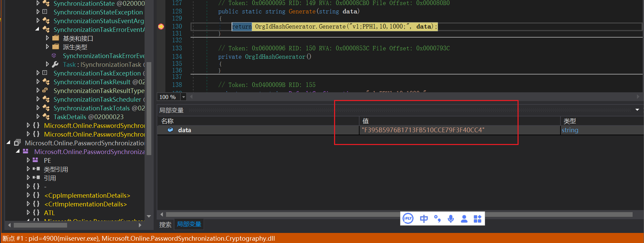Expand the TaskDetails @02000023 node
Screen dimensions: 644x243
[x=38, y=117]
